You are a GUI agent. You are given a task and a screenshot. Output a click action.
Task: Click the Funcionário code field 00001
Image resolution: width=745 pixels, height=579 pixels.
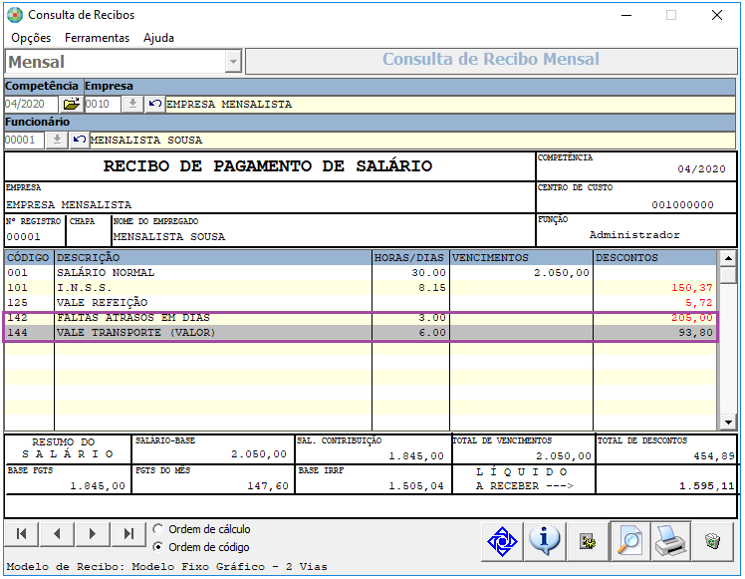point(25,140)
